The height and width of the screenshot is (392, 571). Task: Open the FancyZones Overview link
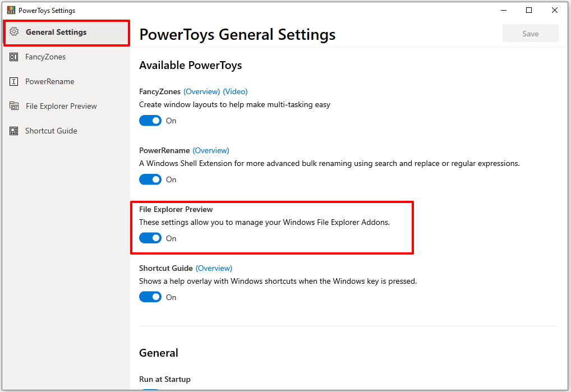202,91
